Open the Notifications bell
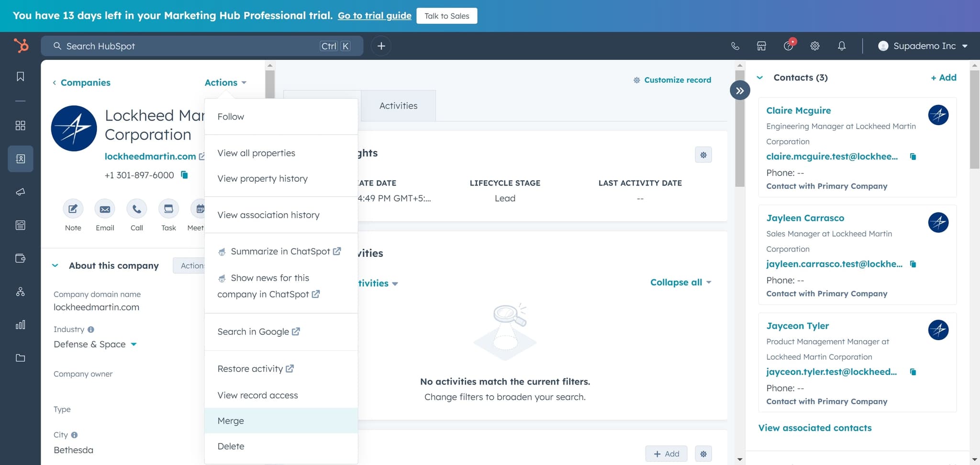Viewport: 980px width, 465px height. [x=842, y=46]
